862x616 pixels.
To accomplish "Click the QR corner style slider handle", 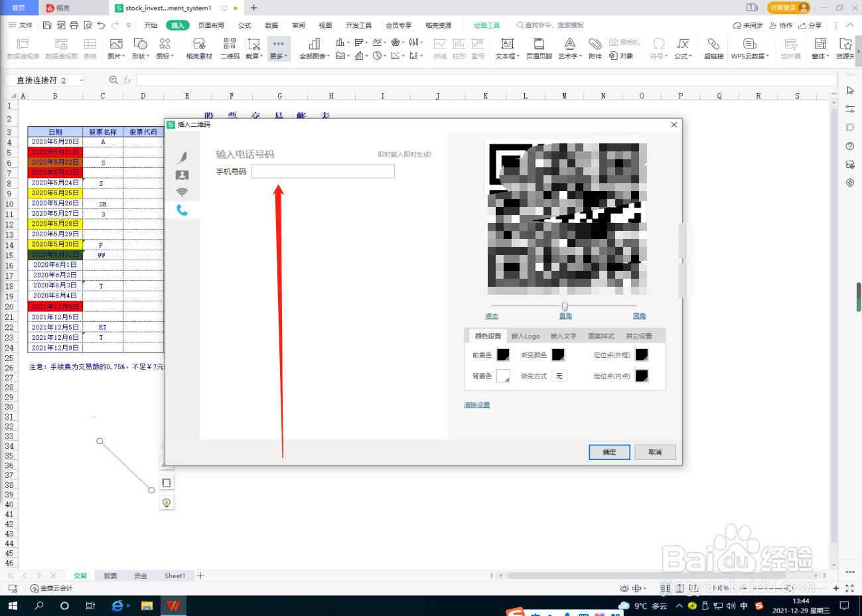I will point(565,306).
